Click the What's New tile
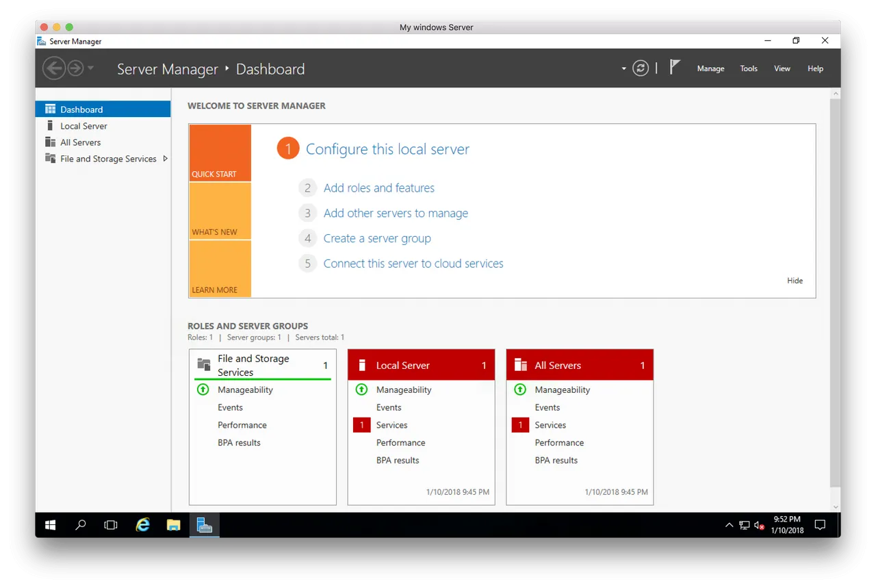 (x=220, y=211)
